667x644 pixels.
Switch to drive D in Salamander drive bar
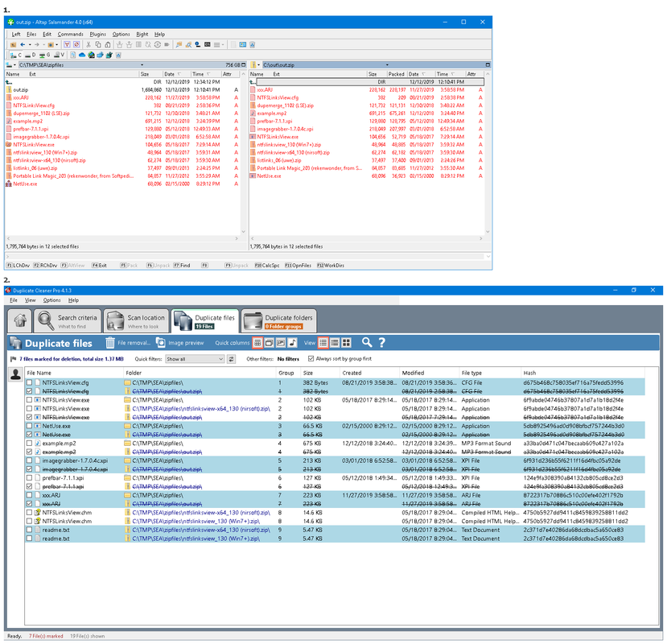[x=31, y=55]
